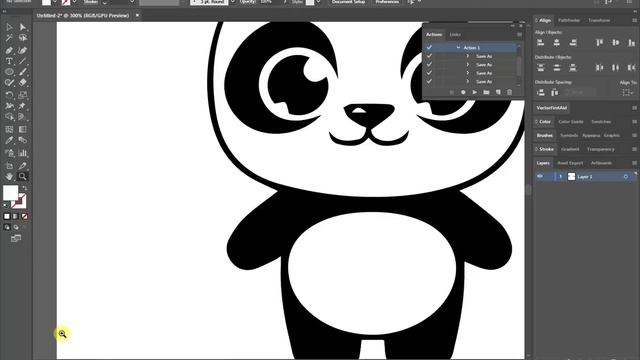Swap fill and stroke colors
The image size is (640, 360).
coord(24,188)
